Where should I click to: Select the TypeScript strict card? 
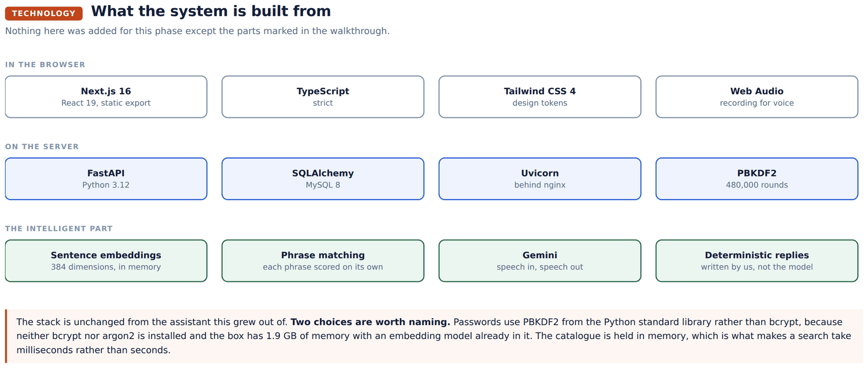(x=323, y=97)
